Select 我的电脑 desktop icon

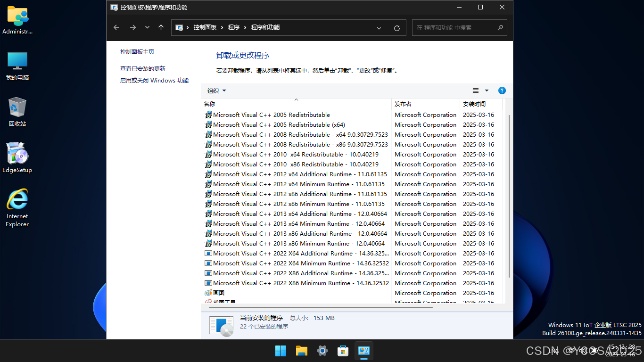(17, 66)
